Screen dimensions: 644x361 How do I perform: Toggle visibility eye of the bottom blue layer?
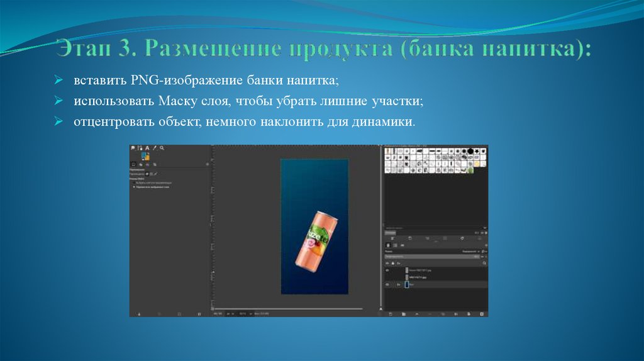click(387, 285)
